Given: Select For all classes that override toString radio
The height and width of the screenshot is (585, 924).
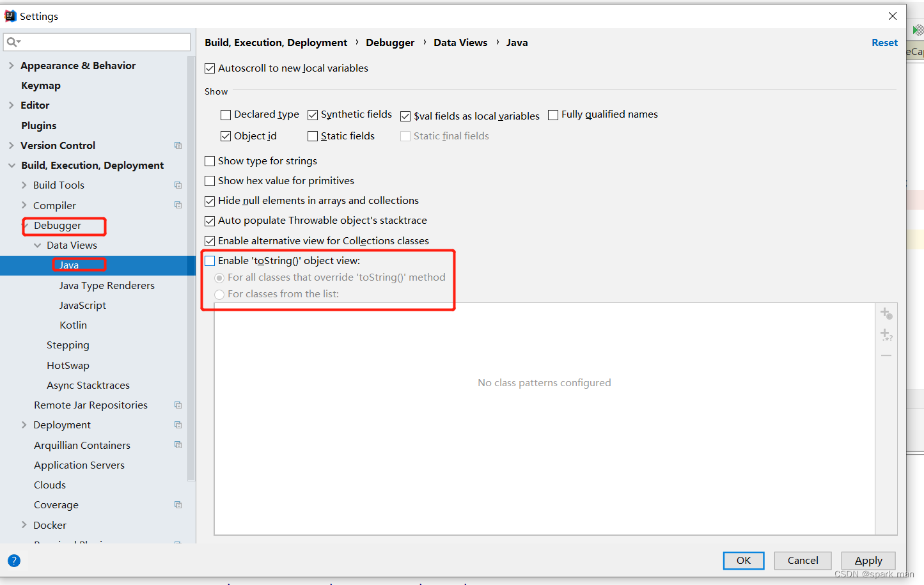Looking at the screenshot, I should pos(219,278).
